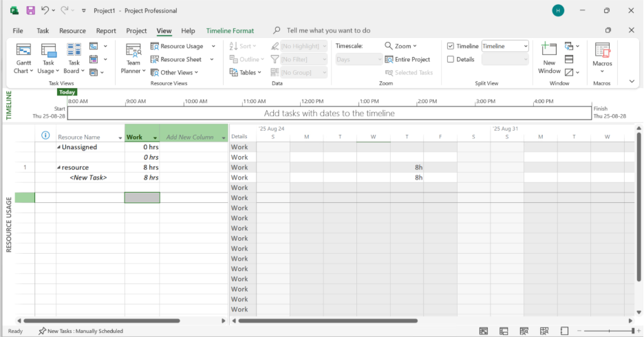
Task: Open the Team Planner view
Action: (x=133, y=58)
